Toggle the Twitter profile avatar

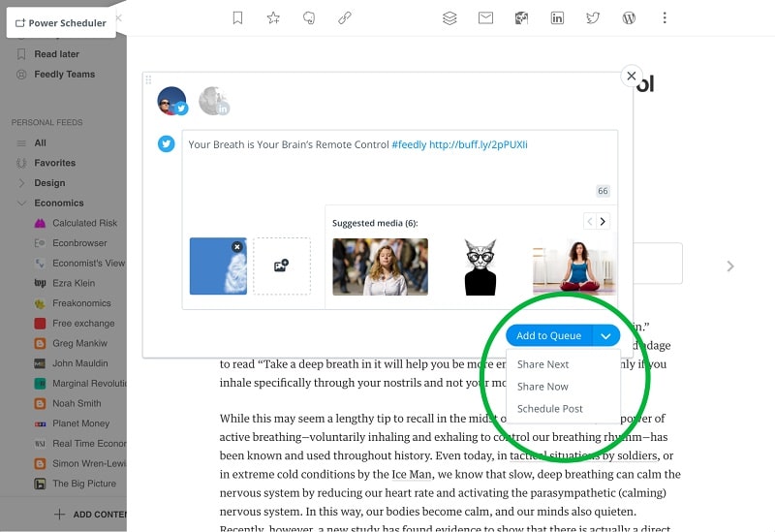coord(172,101)
